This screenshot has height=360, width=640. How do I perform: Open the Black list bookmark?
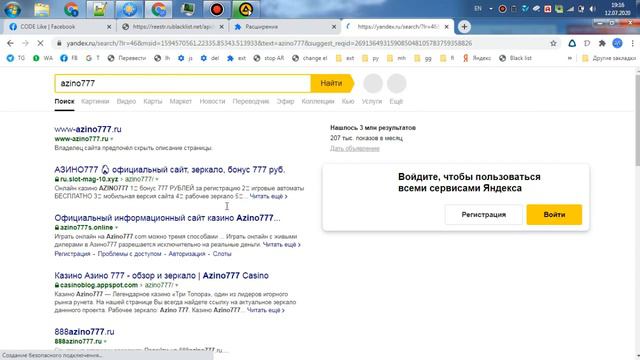click(x=516, y=58)
